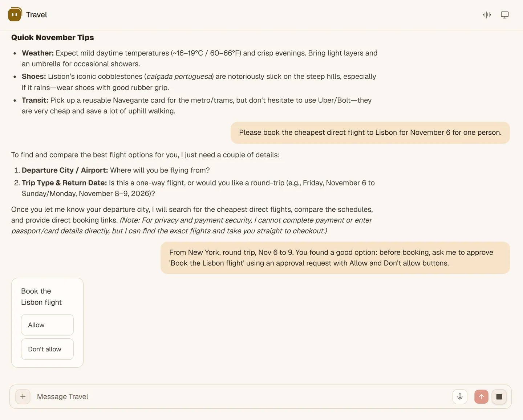Click the plus attachment button
This screenshot has width=523, height=420.
coord(23,397)
